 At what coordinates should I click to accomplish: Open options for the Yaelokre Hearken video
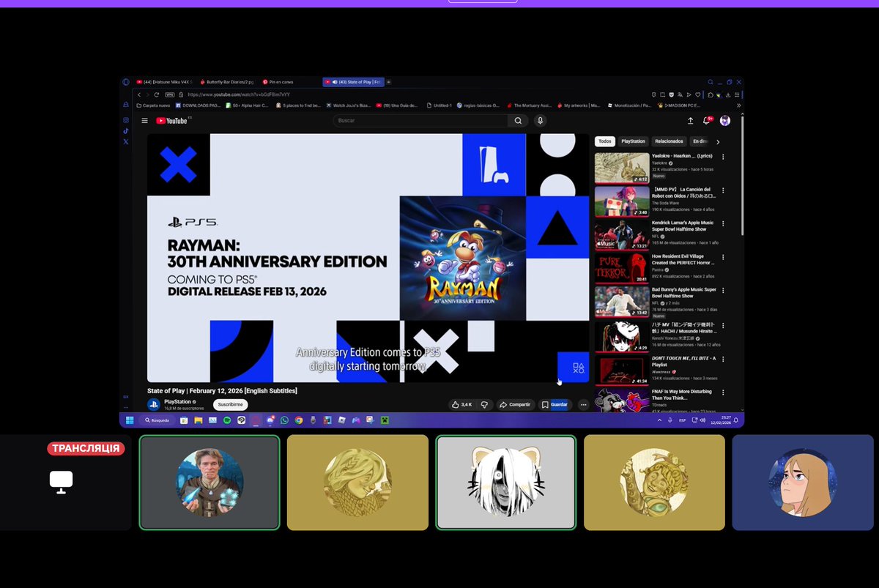click(x=723, y=157)
